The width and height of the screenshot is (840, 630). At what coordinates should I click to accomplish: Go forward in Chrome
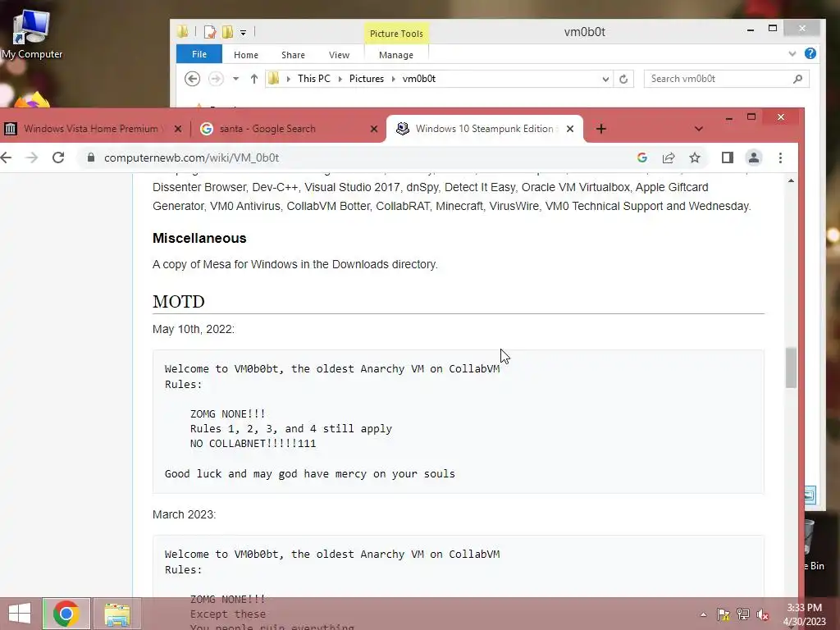pyautogui.click(x=32, y=157)
